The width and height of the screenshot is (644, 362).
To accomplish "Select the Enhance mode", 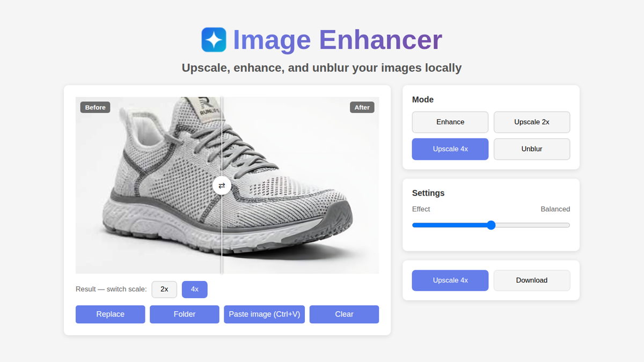I will 450,122.
